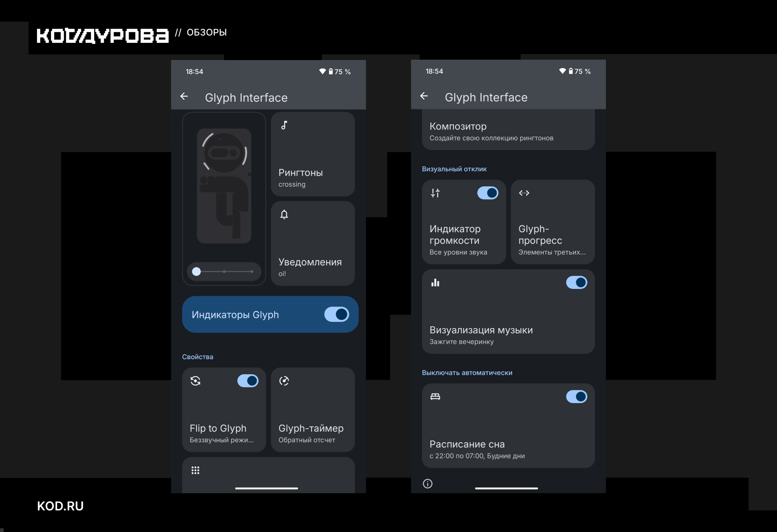Toggle the Индикатор громкости switch
The image size is (777, 532).
click(x=488, y=193)
